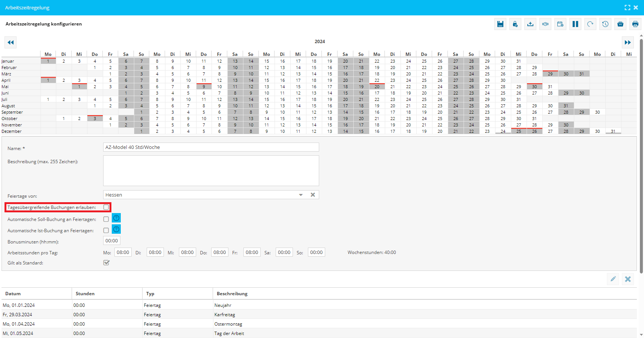644x338 pixels.
Task: Toggle Automatische Soll-Buchung an Feiertagen
Action: 106,219
